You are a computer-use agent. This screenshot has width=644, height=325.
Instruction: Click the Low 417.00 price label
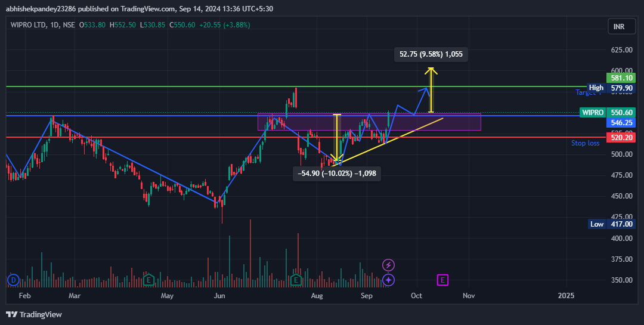[x=612, y=224]
